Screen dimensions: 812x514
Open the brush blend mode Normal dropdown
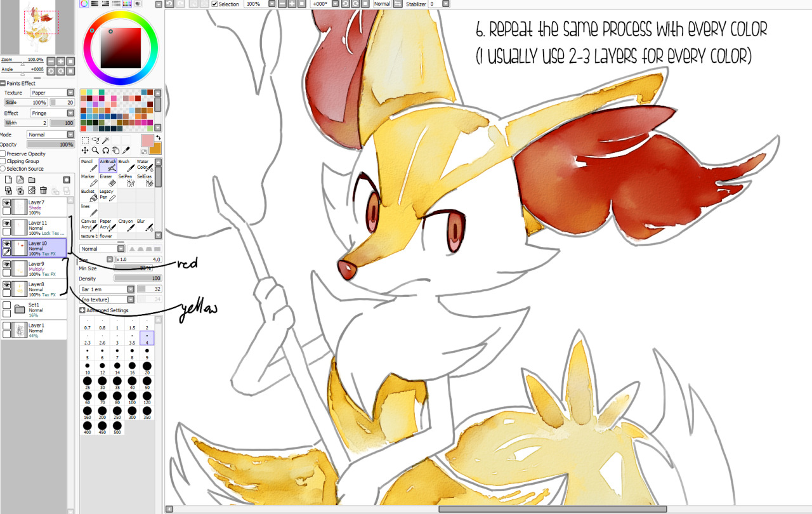point(102,249)
